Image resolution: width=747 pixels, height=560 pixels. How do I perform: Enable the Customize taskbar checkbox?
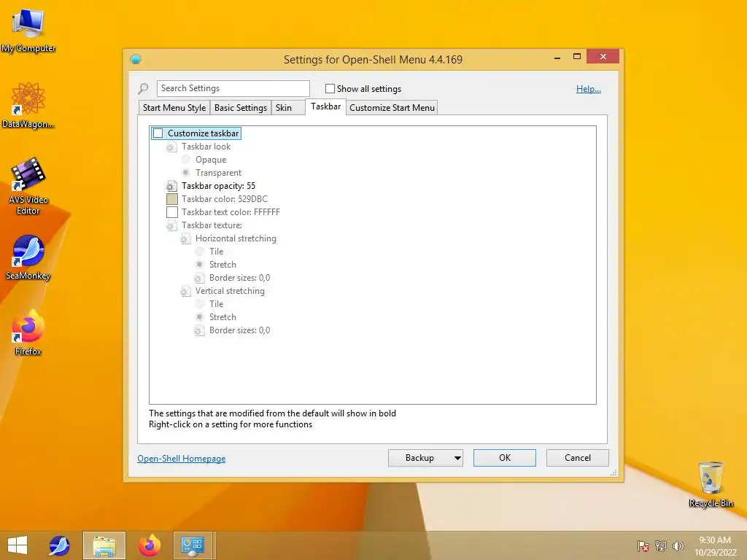(x=158, y=133)
